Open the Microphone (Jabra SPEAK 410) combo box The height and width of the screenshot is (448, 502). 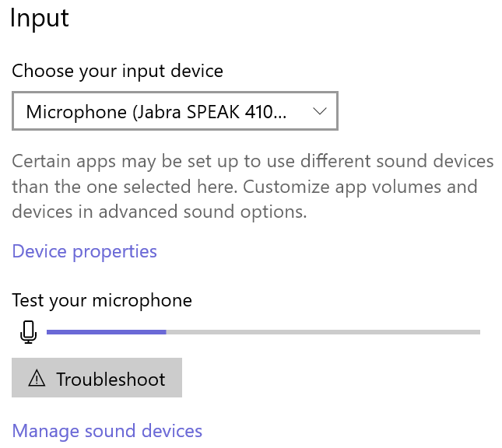point(175,111)
